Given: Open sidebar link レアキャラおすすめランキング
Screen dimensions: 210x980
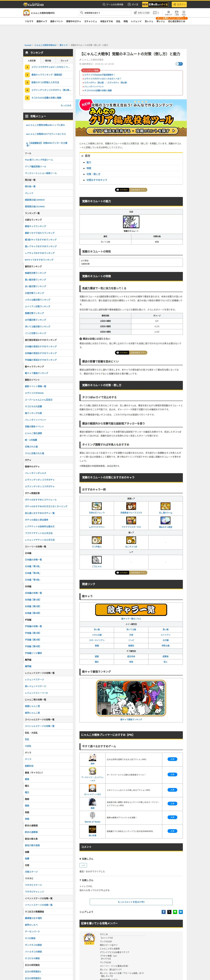Looking at the screenshot, I should pos(40,253).
